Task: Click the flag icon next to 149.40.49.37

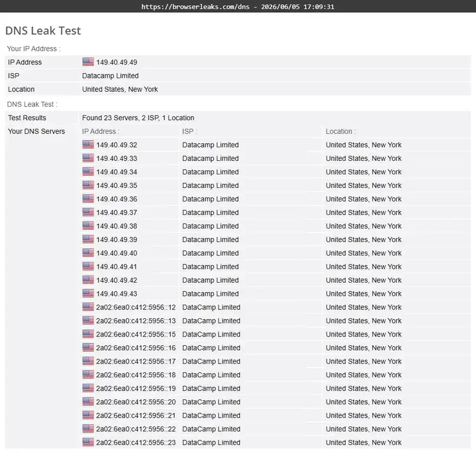Action: point(88,212)
